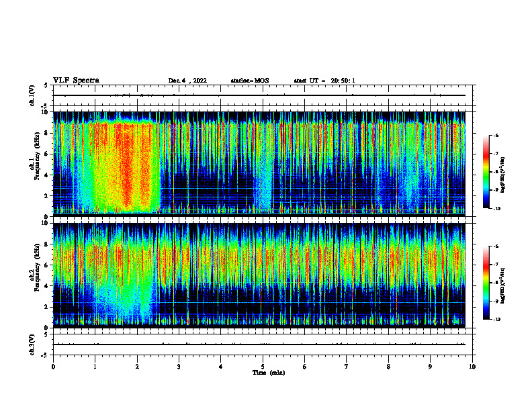Click time-axis tick label "8"
Screen dimensions: 532x411
[x=388, y=367]
